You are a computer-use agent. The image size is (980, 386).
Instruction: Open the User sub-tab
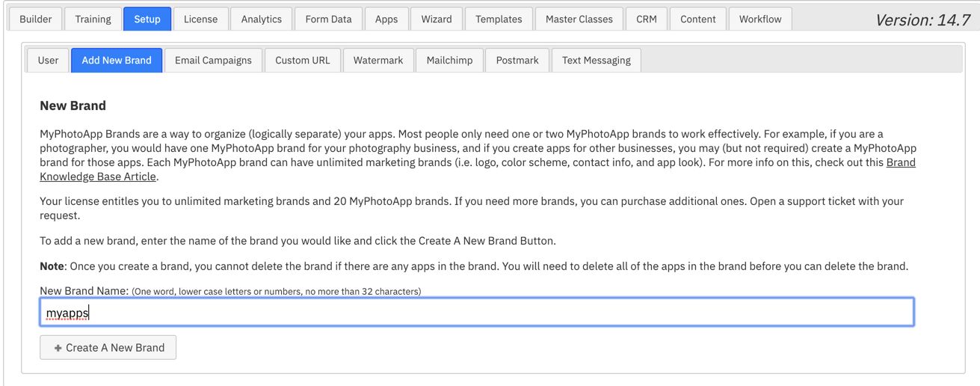[48, 60]
